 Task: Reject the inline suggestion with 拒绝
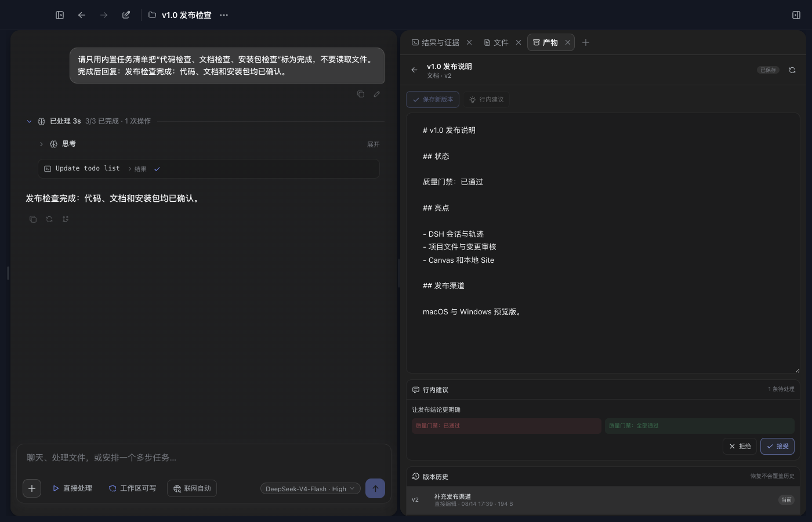(739, 446)
